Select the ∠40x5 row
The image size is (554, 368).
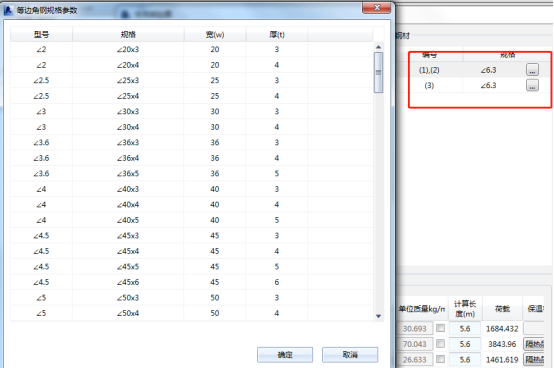tap(191, 220)
